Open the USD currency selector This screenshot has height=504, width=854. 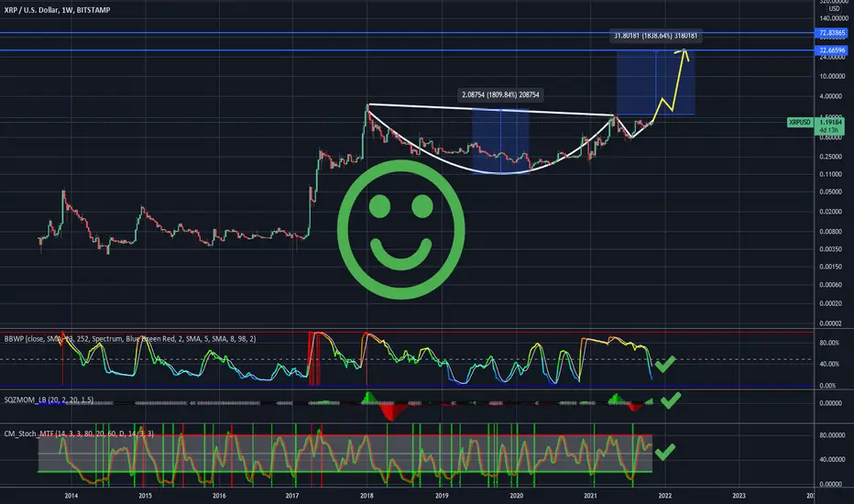834,9
